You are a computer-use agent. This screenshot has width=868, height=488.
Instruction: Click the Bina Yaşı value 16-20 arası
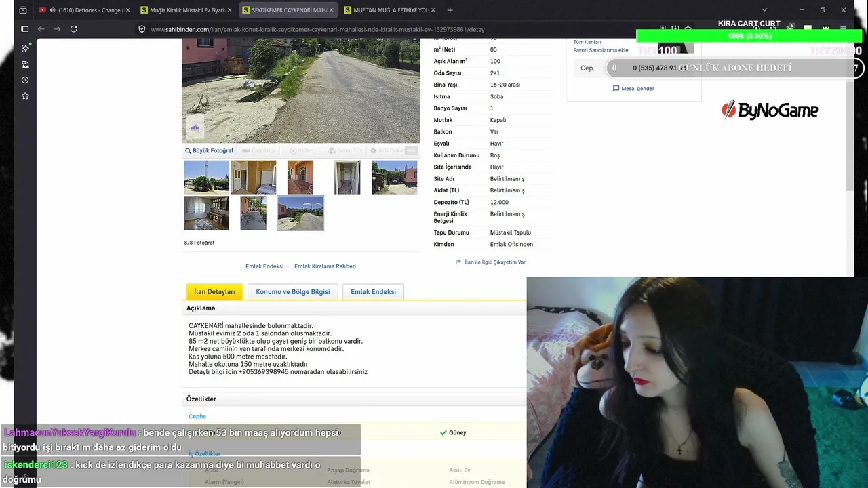click(x=505, y=85)
